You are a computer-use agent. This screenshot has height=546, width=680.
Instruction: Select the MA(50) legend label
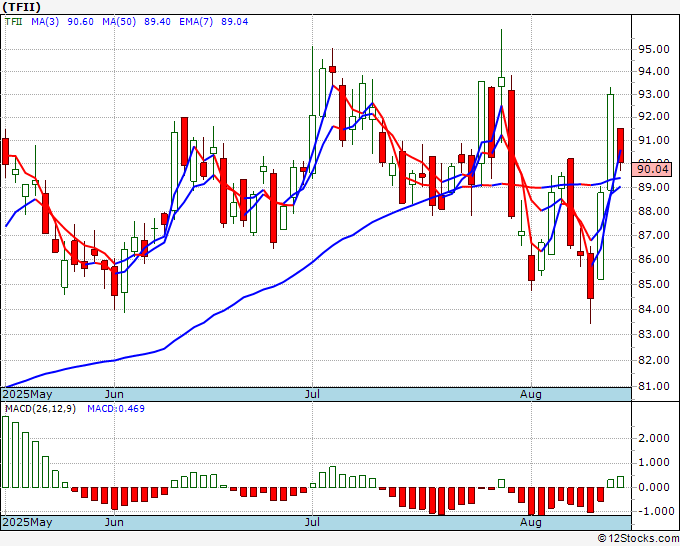tap(119, 22)
